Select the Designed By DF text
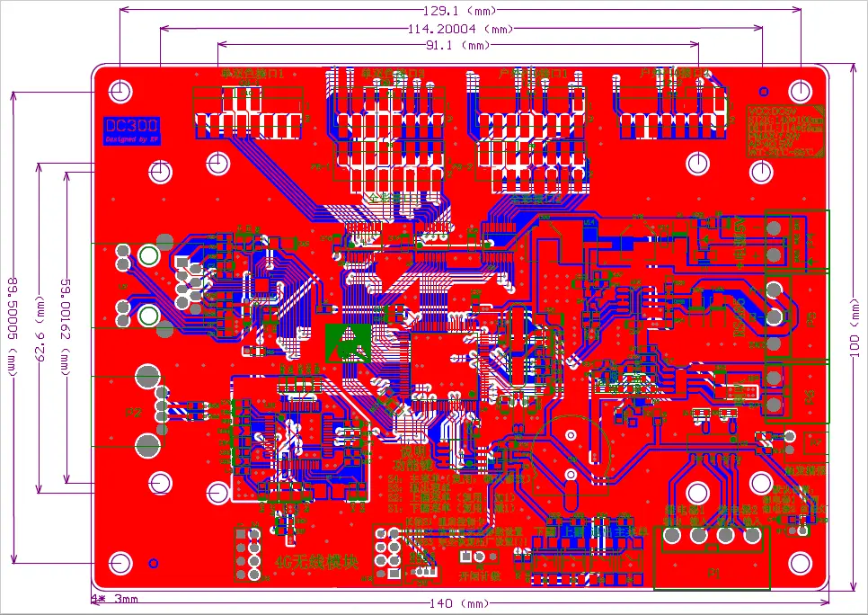Screen dimensions: 868x615 (x=132, y=140)
